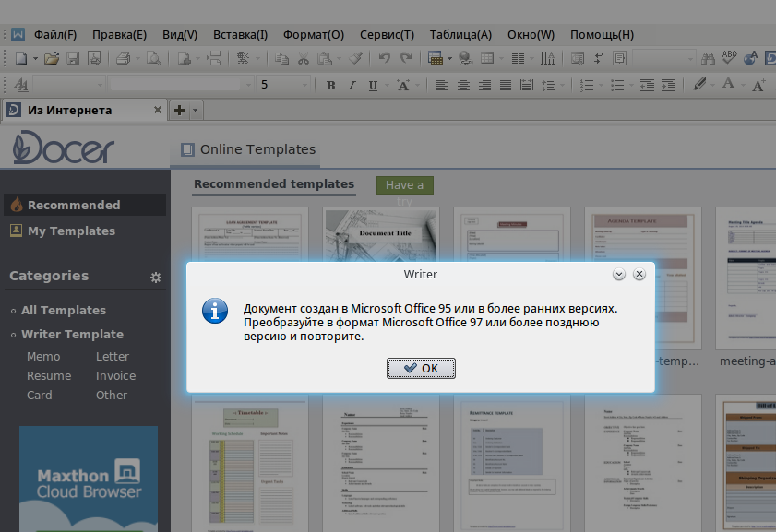Open the Правка menu
This screenshot has height=532, width=776.
click(x=119, y=35)
